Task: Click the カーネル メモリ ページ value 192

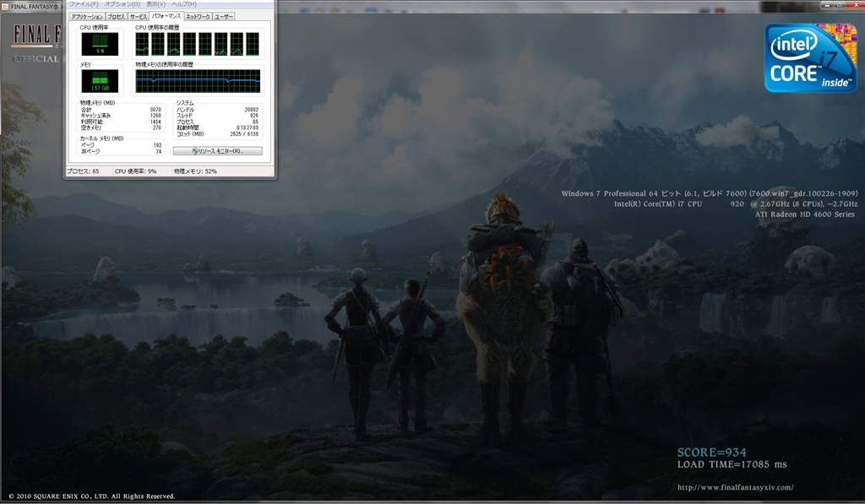Action: [x=157, y=145]
